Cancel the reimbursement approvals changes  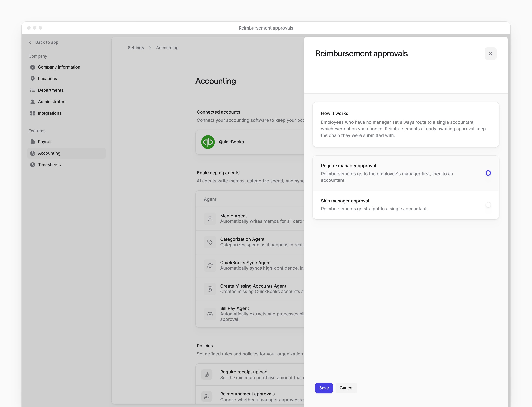point(346,388)
